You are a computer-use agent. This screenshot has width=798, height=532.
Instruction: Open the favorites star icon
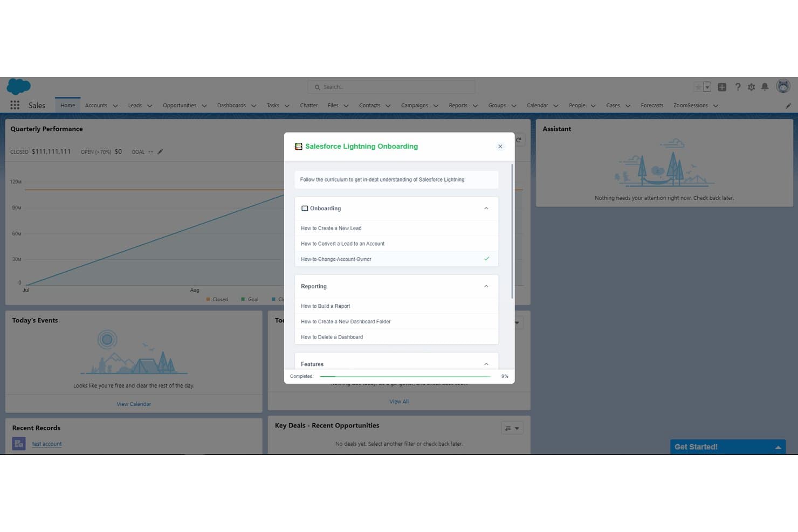pos(698,87)
